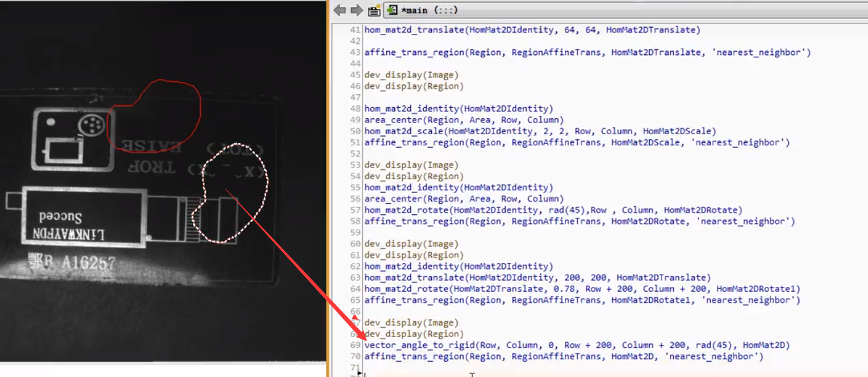This screenshot has width=868, height=377.
Task: Select area_center call on line 56
Action: point(464,199)
